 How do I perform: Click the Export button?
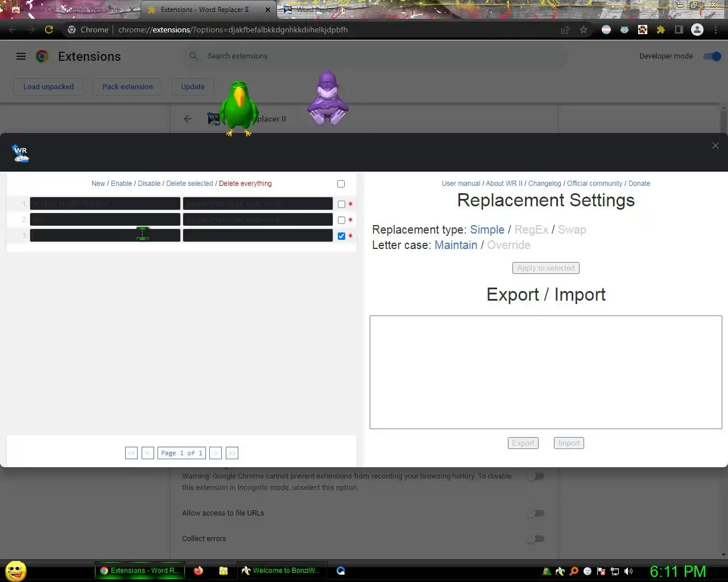point(523,443)
